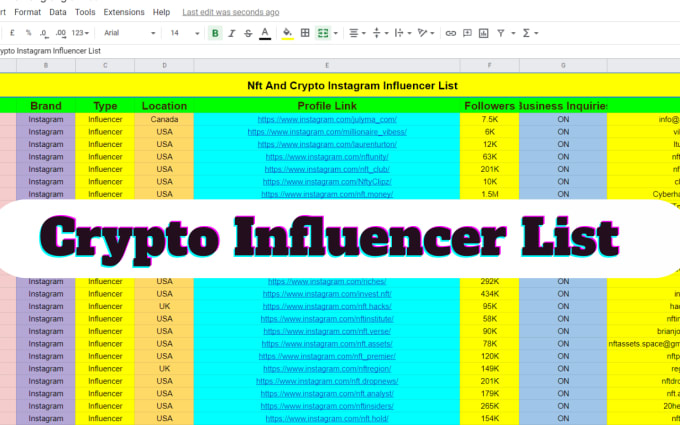This screenshot has width=680, height=425.
Task: Select the Canada location cell
Action: (164, 119)
